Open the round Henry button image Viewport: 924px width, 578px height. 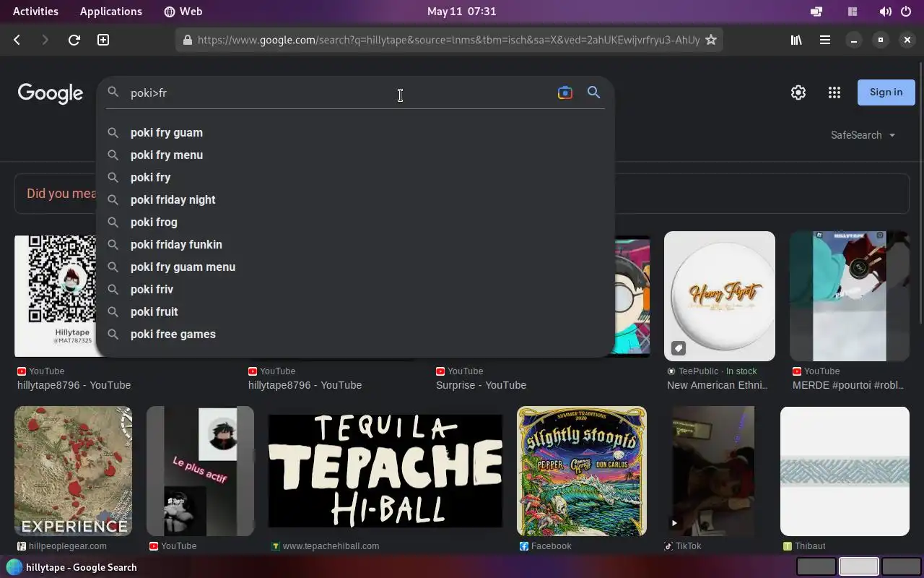pyautogui.click(x=720, y=296)
